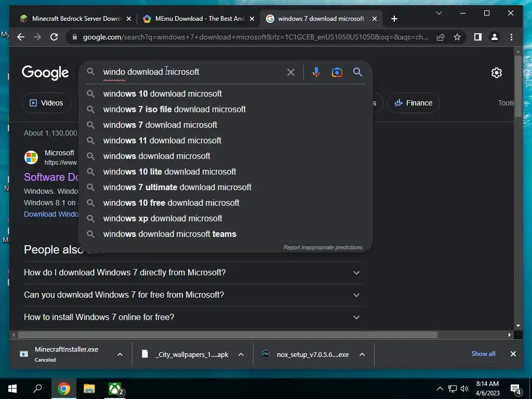Open the Software Download result link
The width and height of the screenshot is (532, 399).
(51, 177)
